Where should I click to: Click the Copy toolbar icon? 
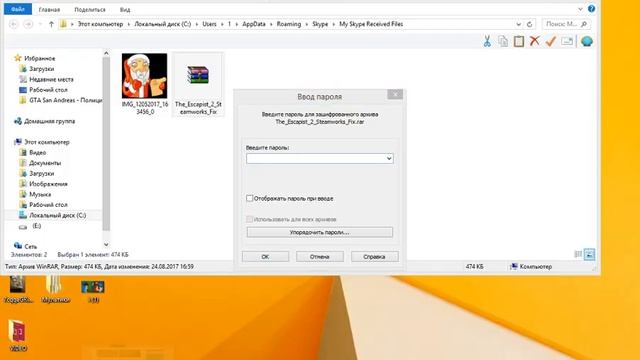pos(503,41)
